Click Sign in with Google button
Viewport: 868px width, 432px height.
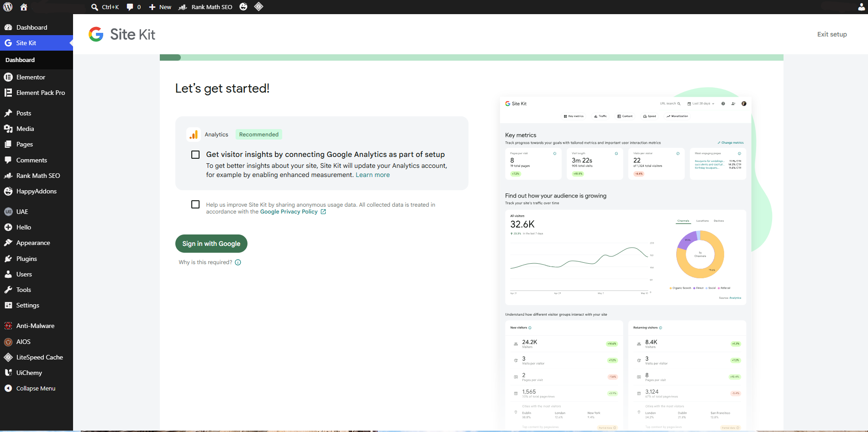[211, 244]
